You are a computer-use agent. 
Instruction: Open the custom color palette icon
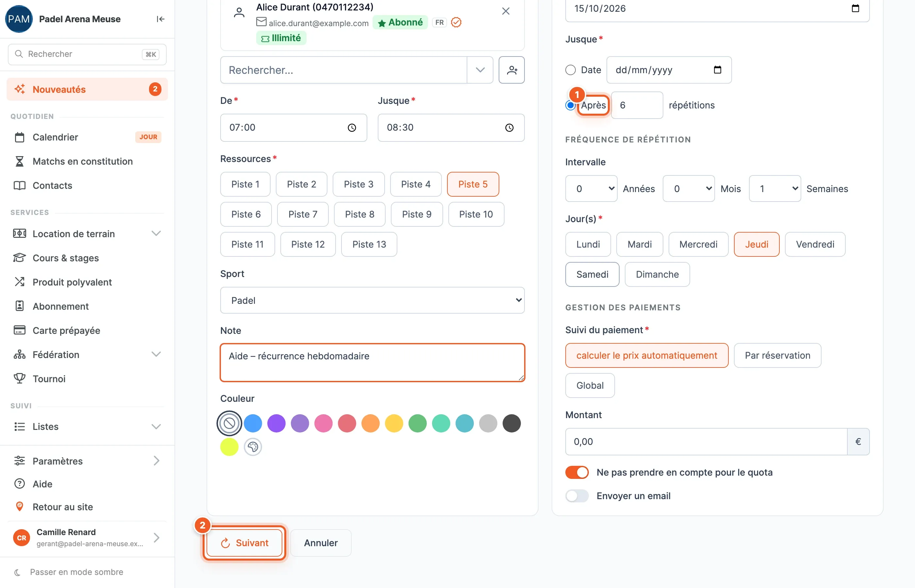[x=253, y=447]
